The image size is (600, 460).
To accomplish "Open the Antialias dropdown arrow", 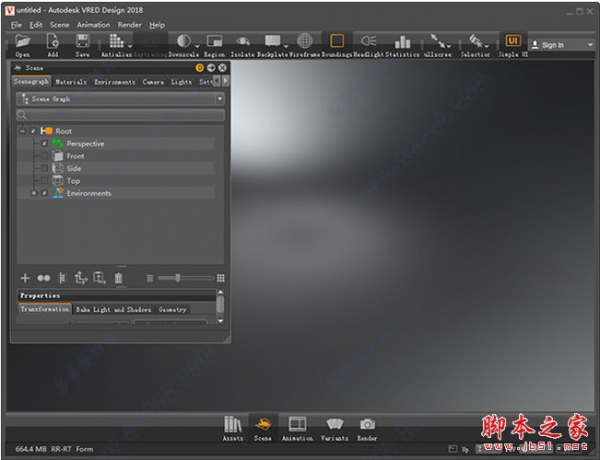I will click(130, 46).
